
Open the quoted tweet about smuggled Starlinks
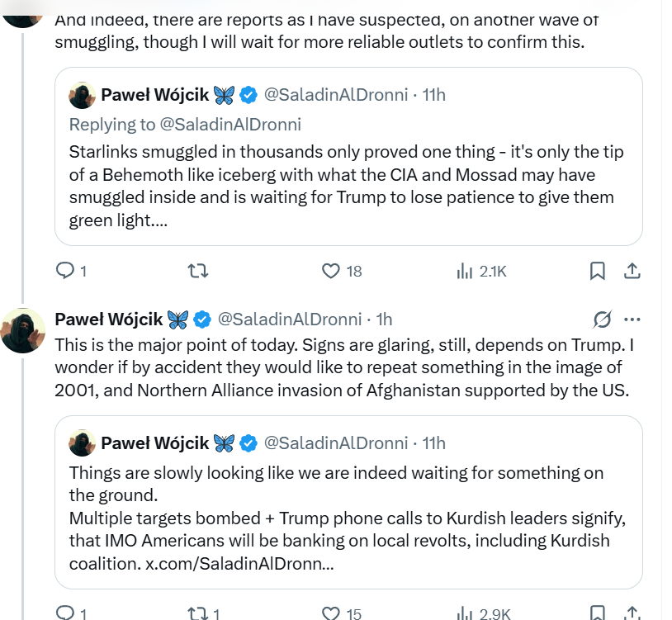point(348,186)
